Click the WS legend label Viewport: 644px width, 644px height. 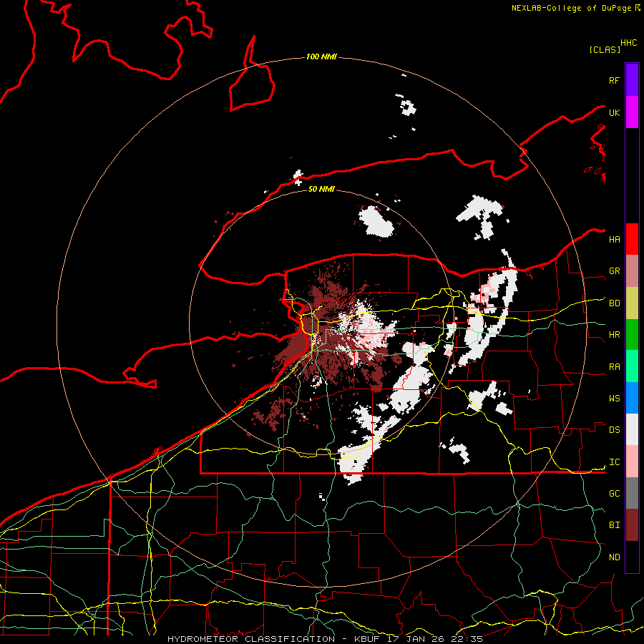point(614,399)
